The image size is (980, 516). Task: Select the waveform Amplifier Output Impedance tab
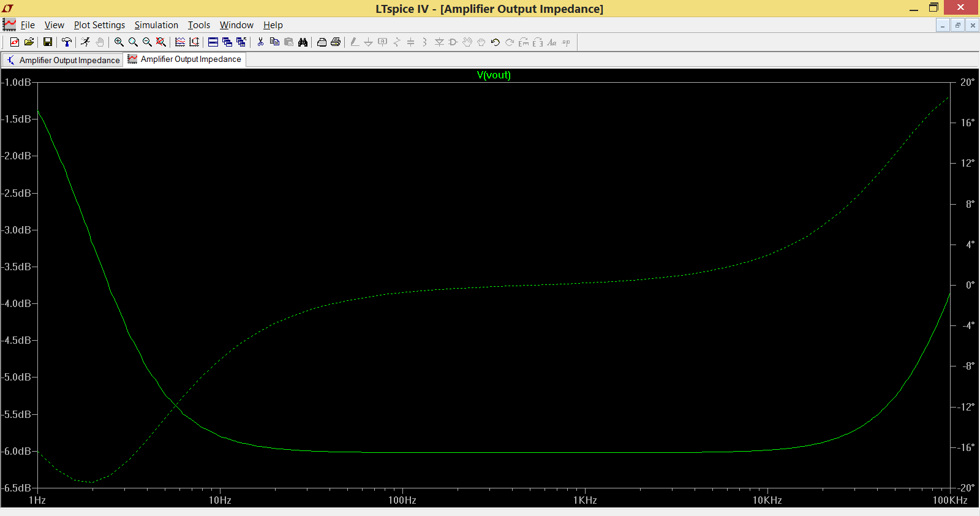click(185, 59)
